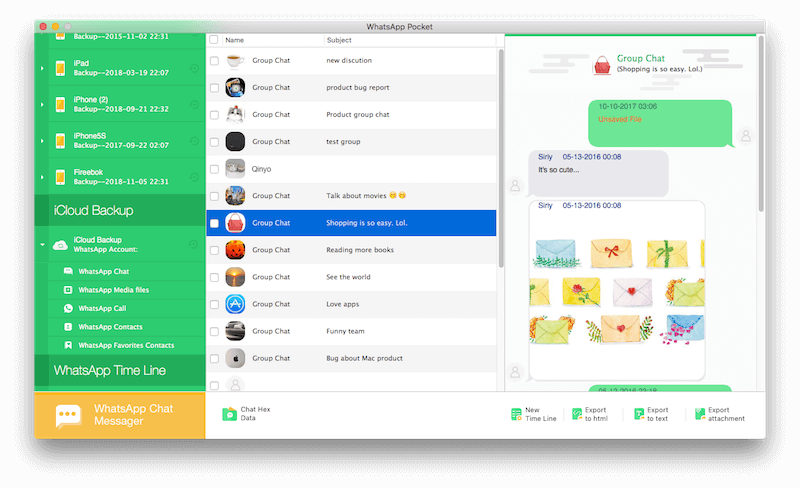Image resolution: width=800 pixels, height=488 pixels.
Task: Click the conversation pane vertical scrollbar
Action: coord(761,124)
